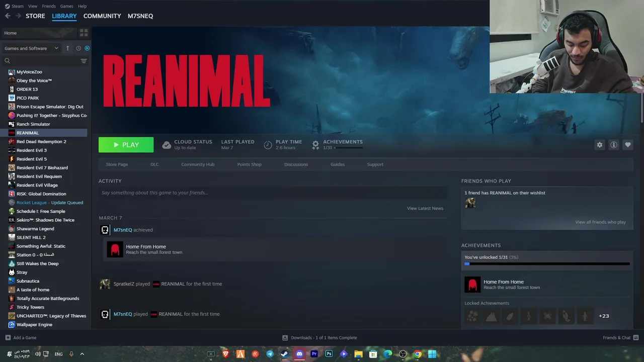Expand the system tray hidden icons chevron
644x362 pixels.
[82, 354]
